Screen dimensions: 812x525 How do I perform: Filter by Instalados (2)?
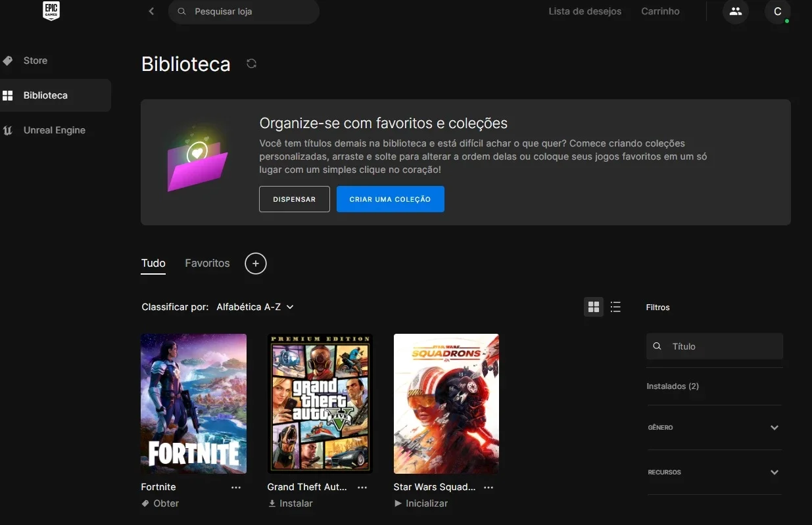click(x=673, y=386)
